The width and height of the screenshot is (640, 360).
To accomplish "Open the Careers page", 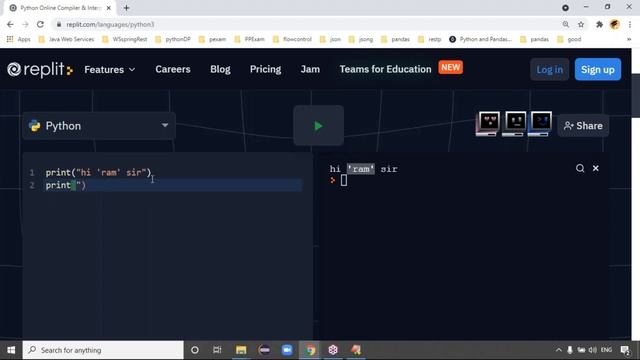I will coord(173,69).
